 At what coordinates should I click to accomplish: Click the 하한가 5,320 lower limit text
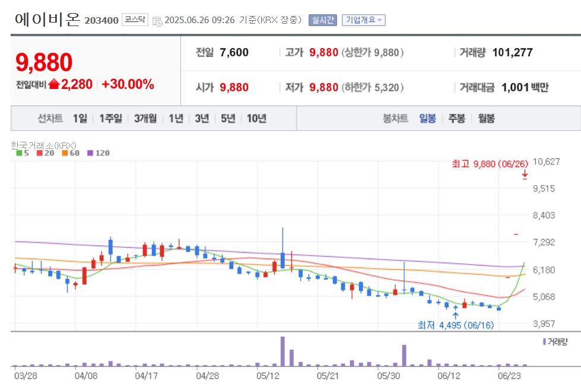pos(372,87)
